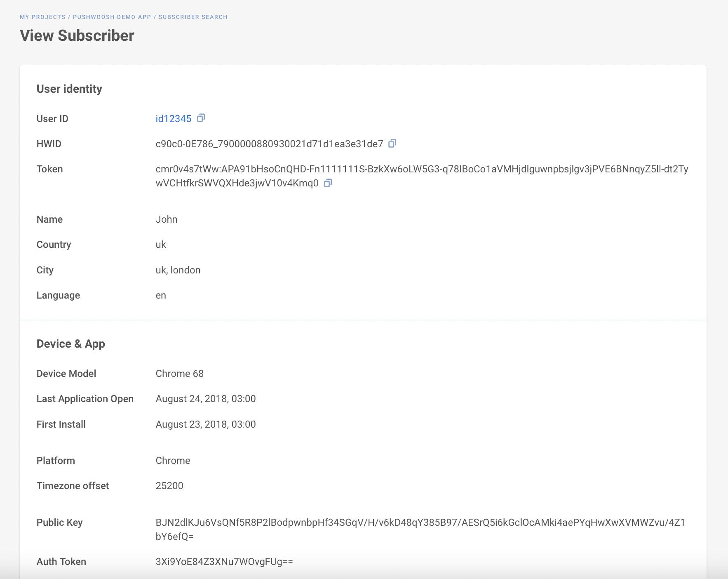Click the Language field label

point(58,295)
